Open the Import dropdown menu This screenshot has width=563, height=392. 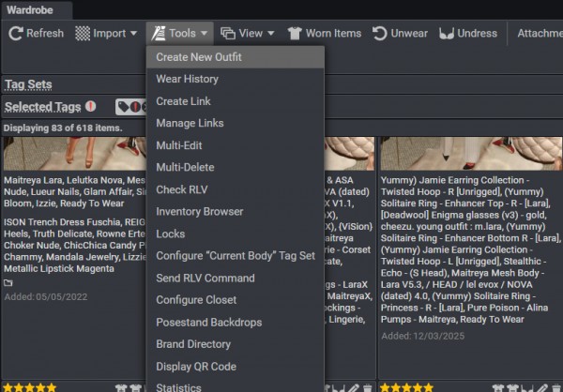(x=106, y=33)
